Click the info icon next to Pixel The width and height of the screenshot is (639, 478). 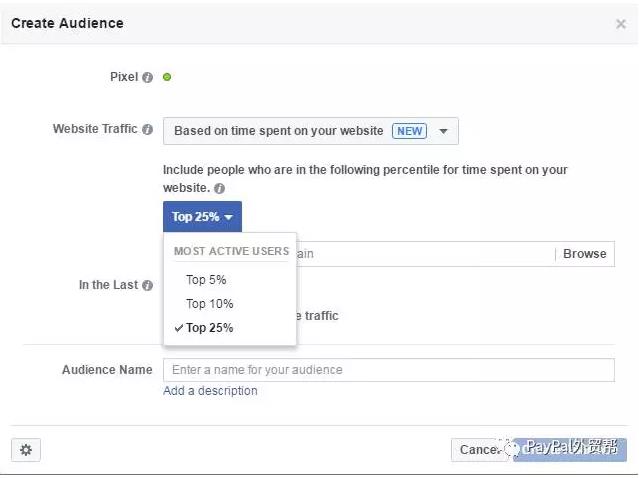[x=147, y=78]
